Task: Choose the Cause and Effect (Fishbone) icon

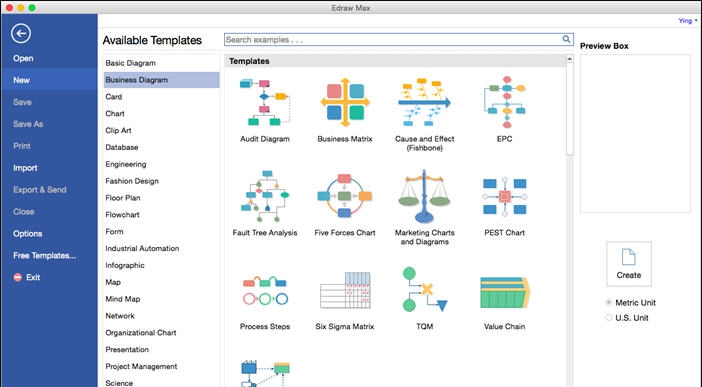Action: pyautogui.click(x=424, y=102)
